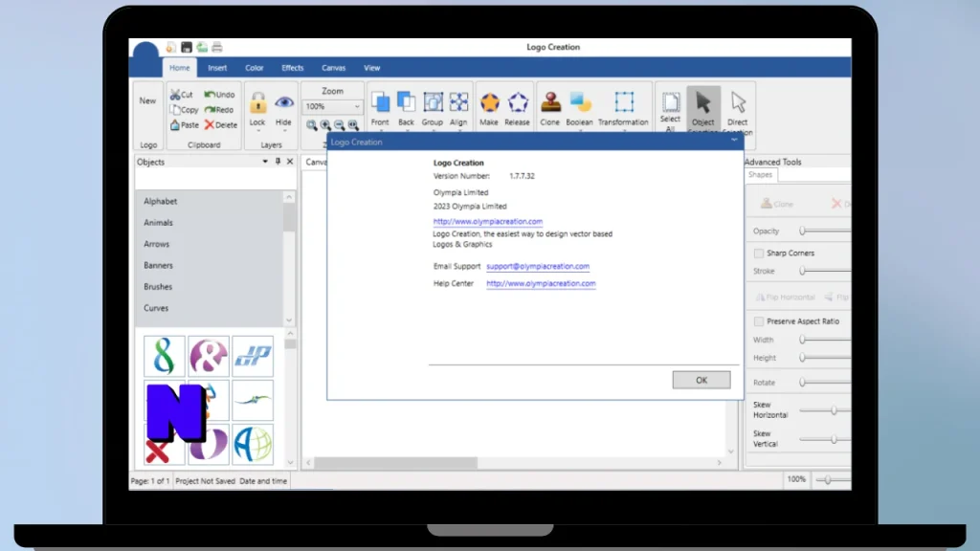Screen dimensions: 980x551
Task: Switch to the Color ribbon tab
Action: tap(255, 68)
